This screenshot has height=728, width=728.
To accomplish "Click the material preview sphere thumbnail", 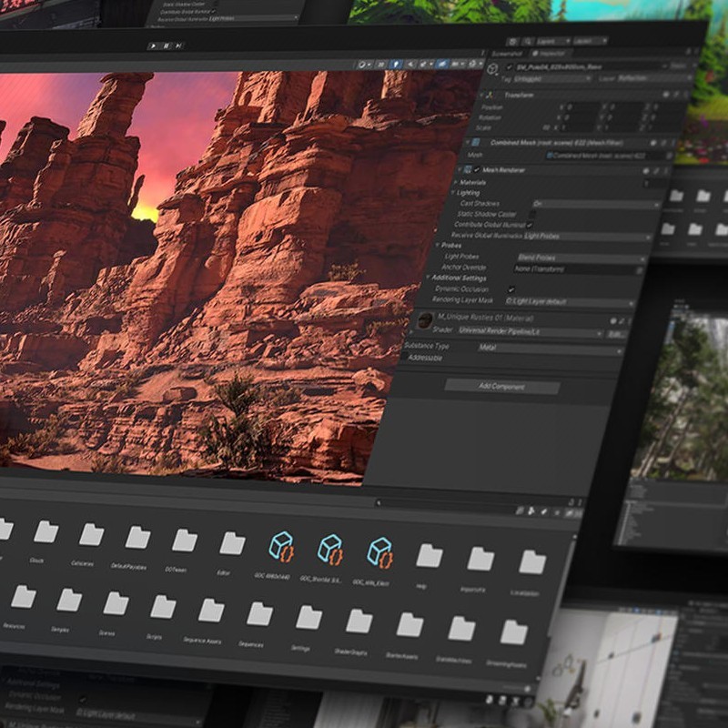I will click(425, 320).
